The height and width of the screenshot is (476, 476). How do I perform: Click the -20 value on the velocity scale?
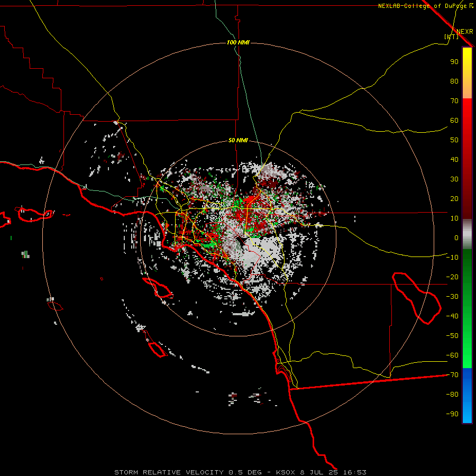(x=452, y=277)
